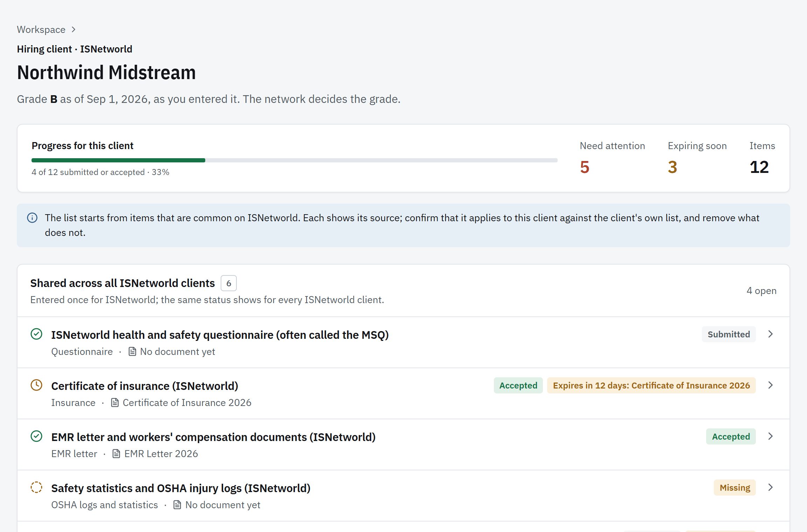
Task: Click the Accepted badge on EMR letter row
Action: coord(731,436)
